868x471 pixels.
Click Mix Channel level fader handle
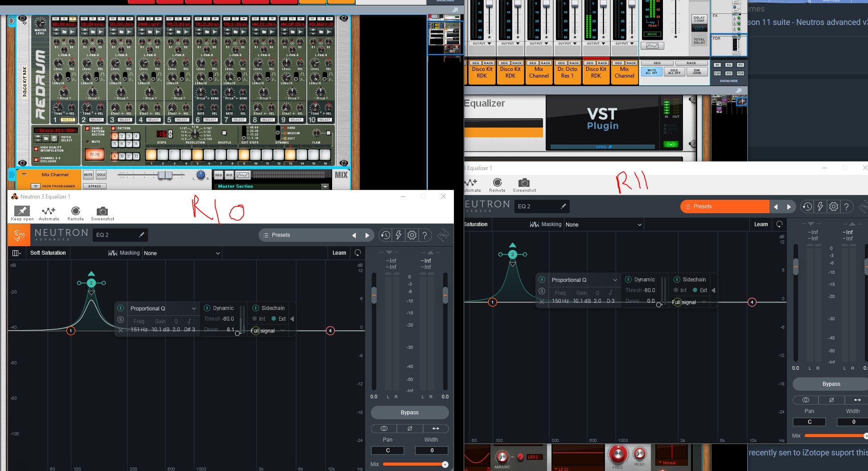(165, 175)
